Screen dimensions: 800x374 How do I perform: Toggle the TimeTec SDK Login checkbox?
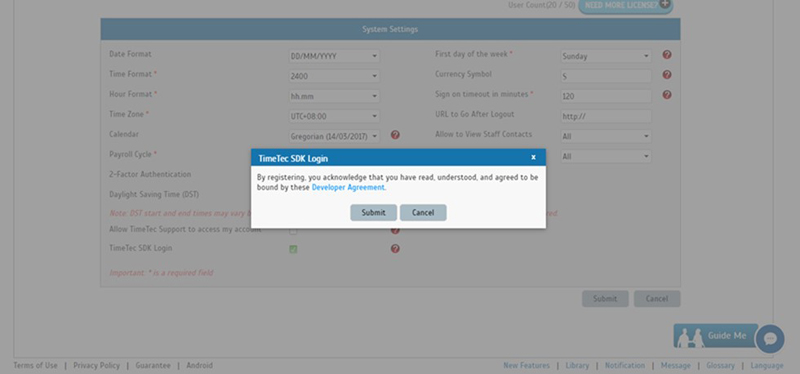[293, 249]
